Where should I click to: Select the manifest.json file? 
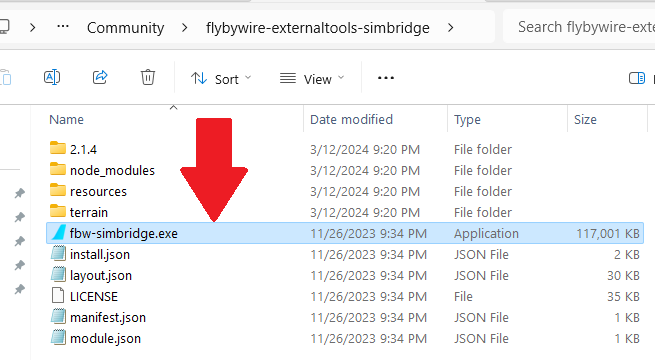pyautogui.click(x=345, y=317)
